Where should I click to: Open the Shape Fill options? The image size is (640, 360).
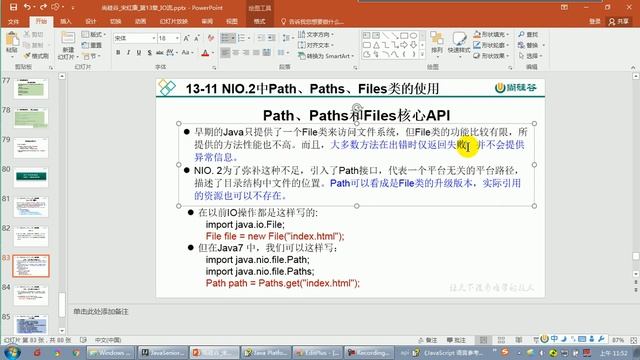(491, 34)
